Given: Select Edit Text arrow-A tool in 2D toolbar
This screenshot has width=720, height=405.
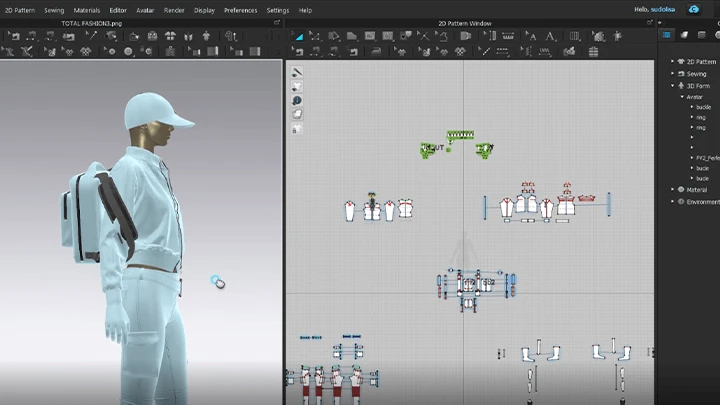Looking at the screenshot, I should pyautogui.click(x=531, y=36).
